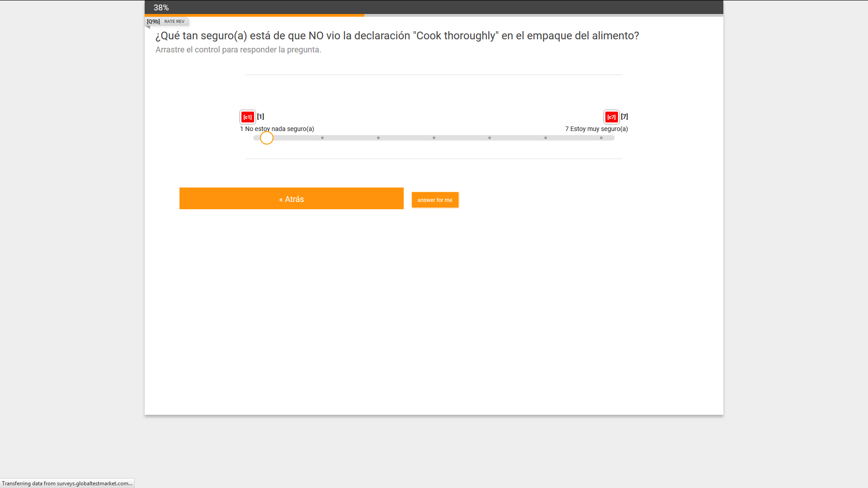Select the second dot on the slider
This screenshot has height=488, width=868.
[322, 138]
